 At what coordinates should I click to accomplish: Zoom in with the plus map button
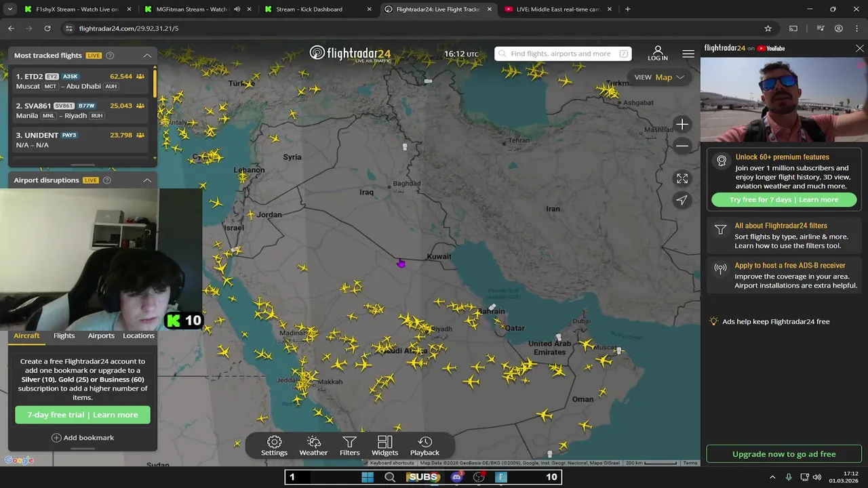tap(682, 124)
